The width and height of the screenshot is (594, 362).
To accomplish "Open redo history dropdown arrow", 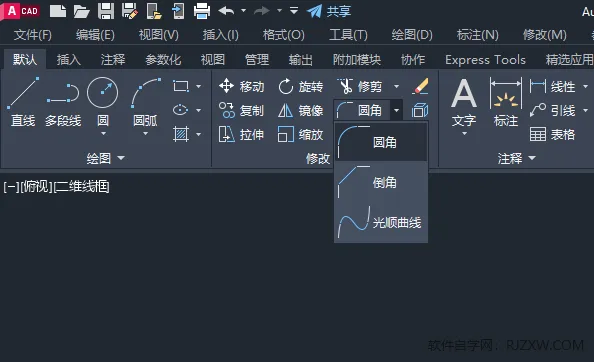I will coord(279,11).
